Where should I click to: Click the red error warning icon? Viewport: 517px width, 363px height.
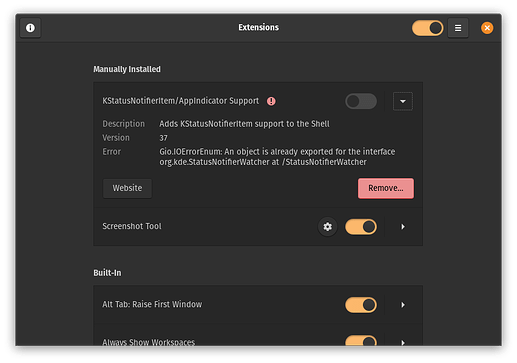(x=271, y=101)
